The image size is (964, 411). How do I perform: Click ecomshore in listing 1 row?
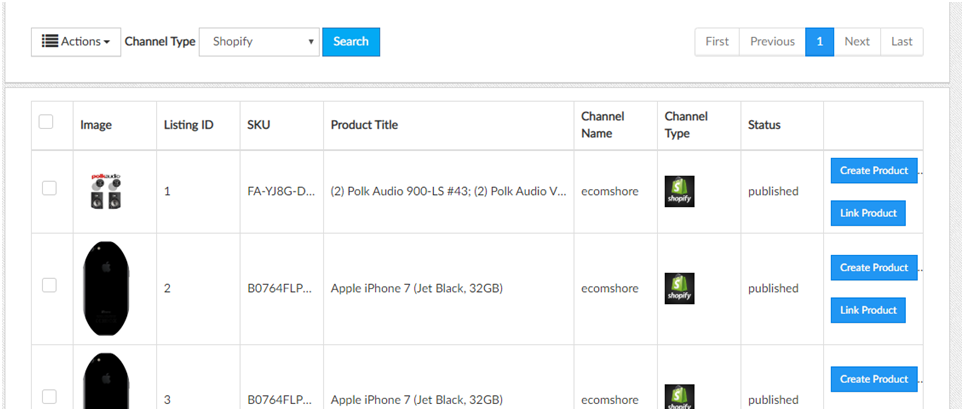610,191
